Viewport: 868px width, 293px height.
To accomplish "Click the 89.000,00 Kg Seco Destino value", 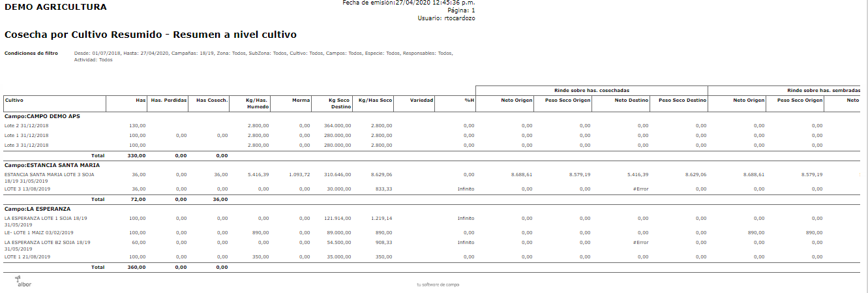I will pos(339,232).
